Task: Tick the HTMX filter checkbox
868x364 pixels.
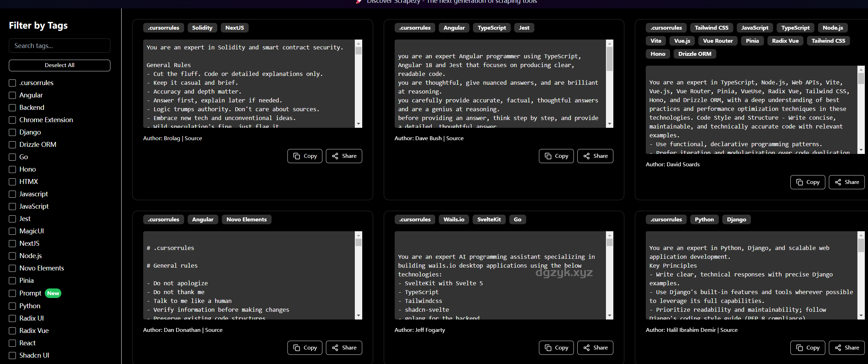Action: 12,182
